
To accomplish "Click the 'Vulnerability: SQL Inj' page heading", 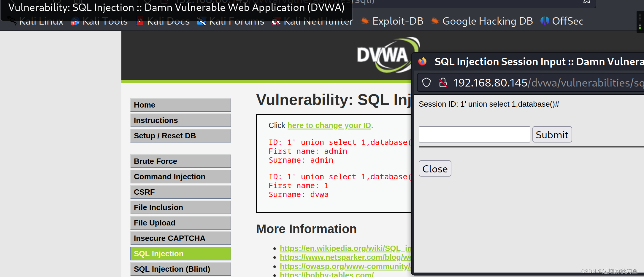I will (334, 100).
